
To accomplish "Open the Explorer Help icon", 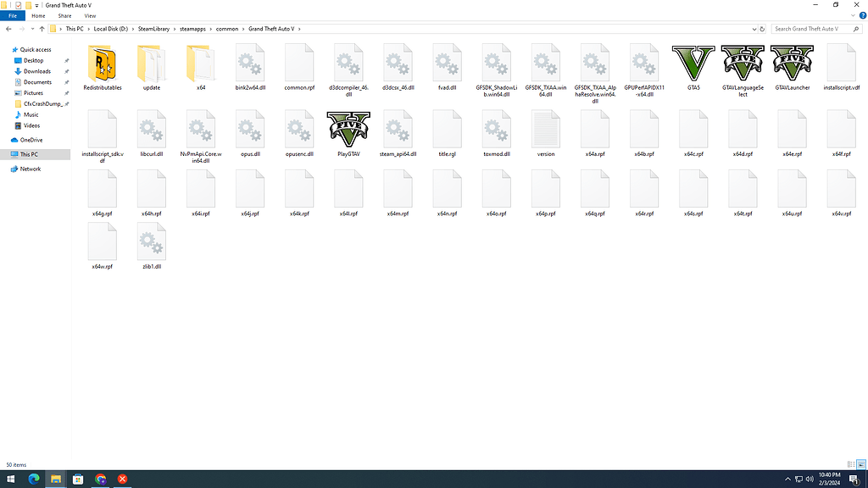I will point(862,15).
